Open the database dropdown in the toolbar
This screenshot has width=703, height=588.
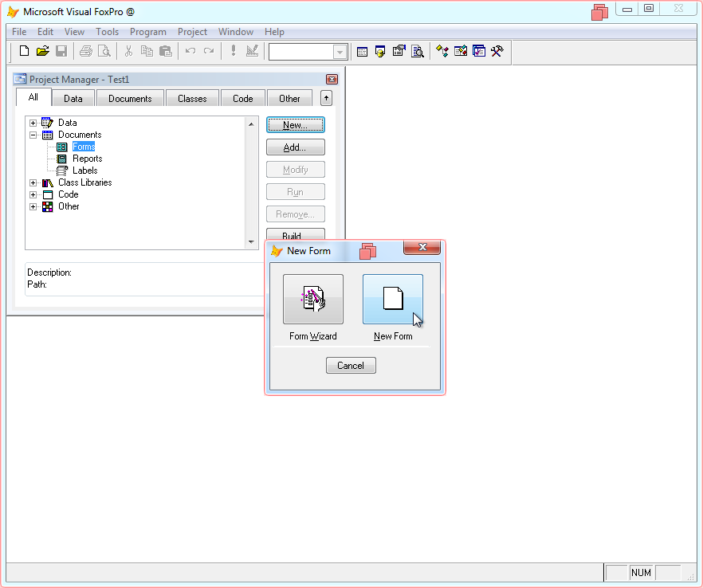340,52
